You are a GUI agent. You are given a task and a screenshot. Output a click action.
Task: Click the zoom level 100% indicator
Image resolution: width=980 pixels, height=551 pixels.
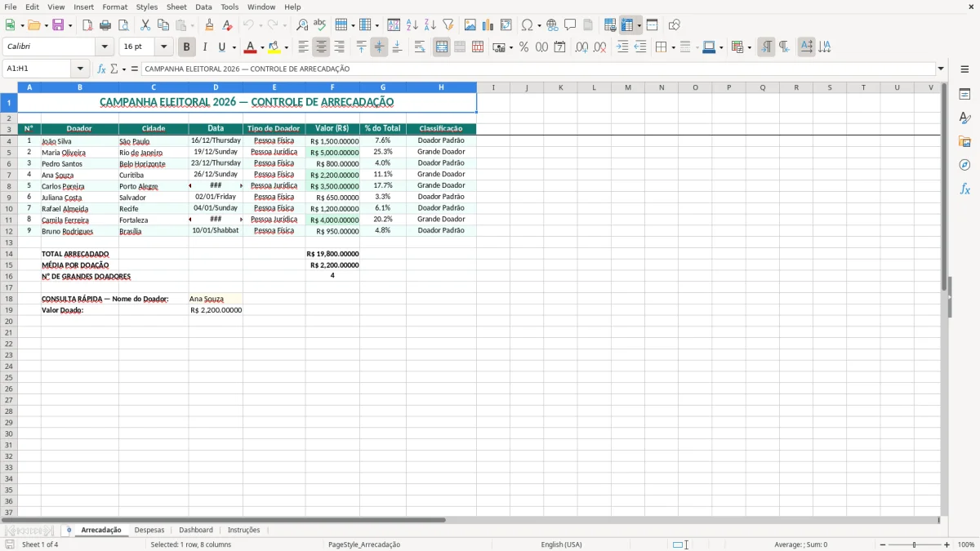(x=966, y=544)
